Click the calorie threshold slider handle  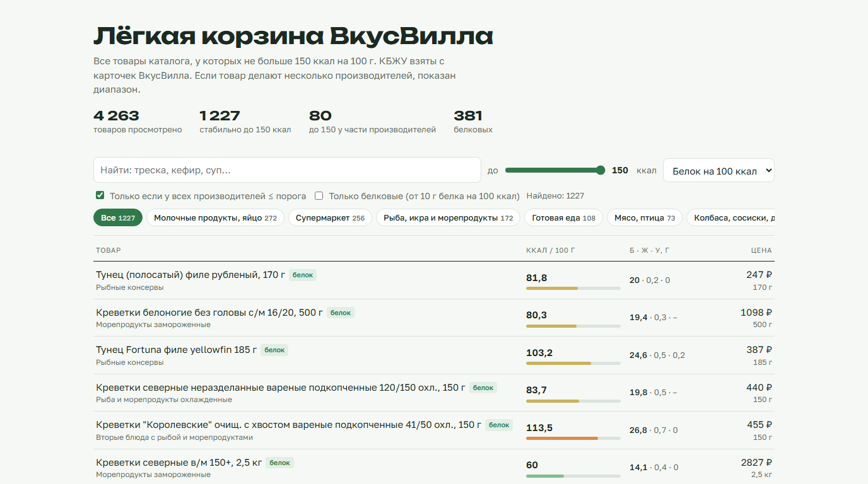(601, 170)
